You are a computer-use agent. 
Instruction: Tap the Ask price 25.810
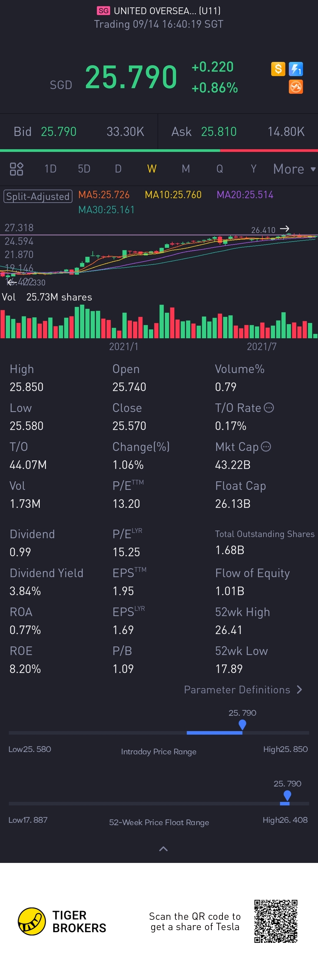[218, 132]
